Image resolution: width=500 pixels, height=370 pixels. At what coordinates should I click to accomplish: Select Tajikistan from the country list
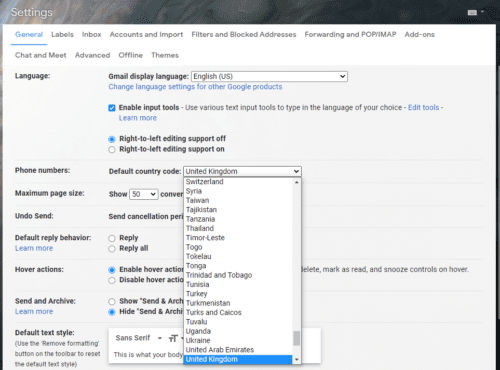click(238, 210)
